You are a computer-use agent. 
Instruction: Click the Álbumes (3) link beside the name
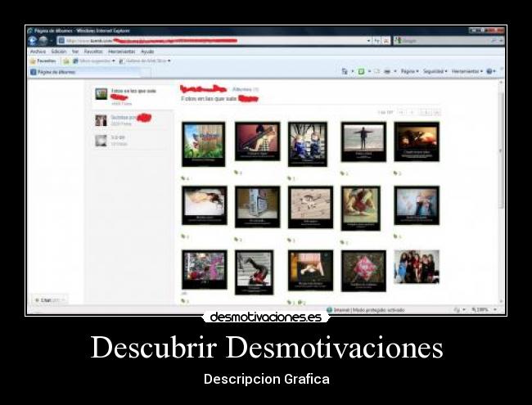point(246,89)
